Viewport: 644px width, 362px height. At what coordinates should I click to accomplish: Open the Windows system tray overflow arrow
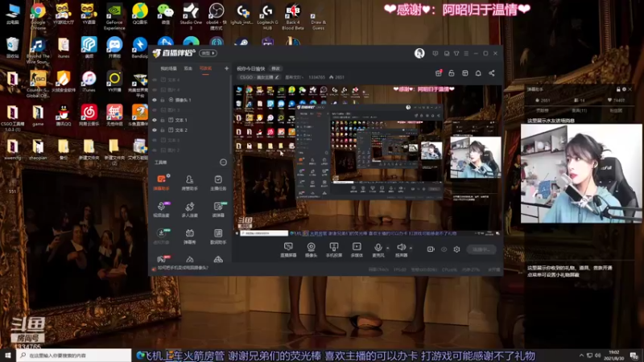581,356
